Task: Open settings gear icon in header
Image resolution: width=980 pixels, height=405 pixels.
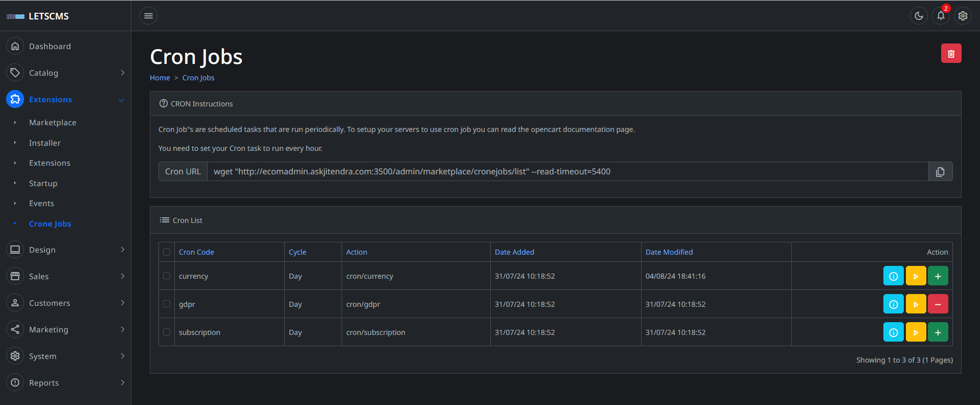Action: [963, 16]
